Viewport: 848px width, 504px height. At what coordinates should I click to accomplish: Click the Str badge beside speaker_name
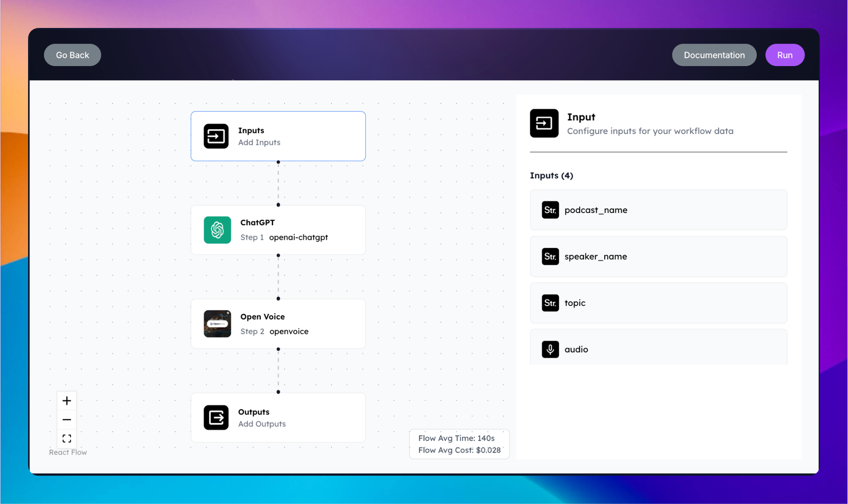point(550,257)
